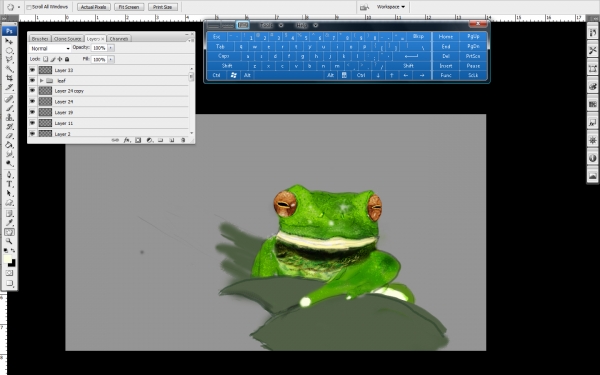Select the Magic Wand tool

coord(9,69)
